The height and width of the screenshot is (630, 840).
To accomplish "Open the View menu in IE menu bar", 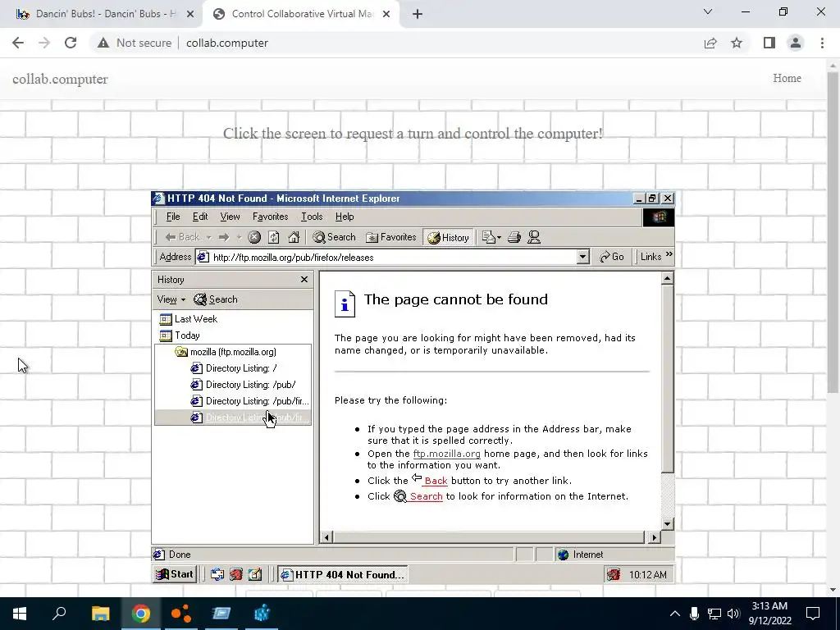I will (x=230, y=217).
